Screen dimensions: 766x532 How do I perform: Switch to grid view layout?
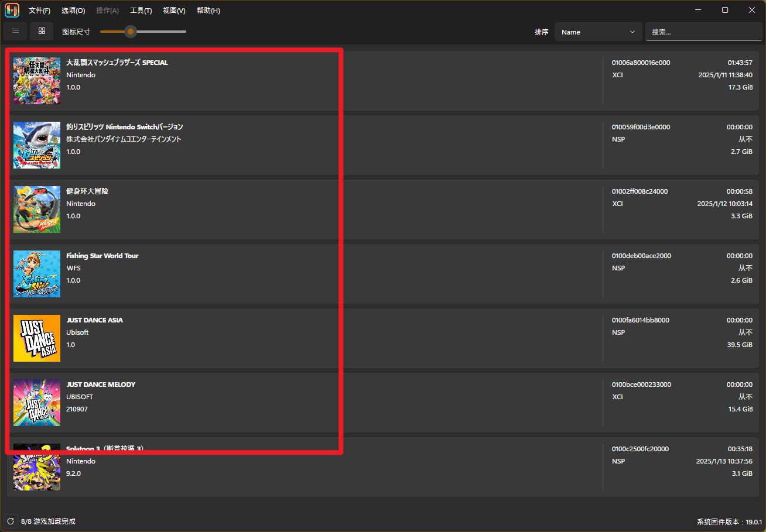(x=42, y=31)
